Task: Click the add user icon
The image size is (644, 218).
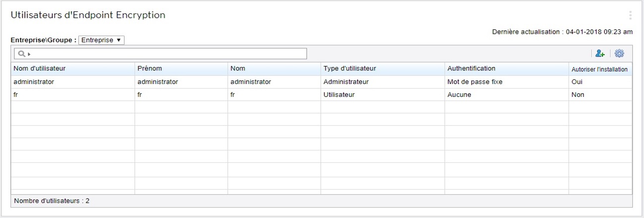Action: tap(600, 54)
